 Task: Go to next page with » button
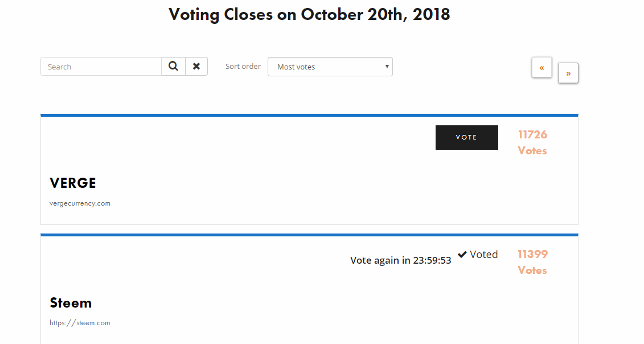pyautogui.click(x=568, y=73)
